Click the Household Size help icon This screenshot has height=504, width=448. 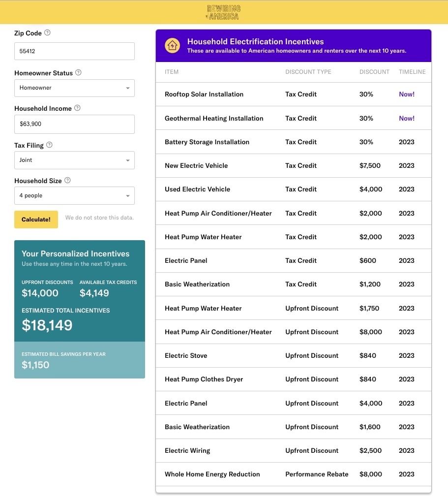coord(67,180)
